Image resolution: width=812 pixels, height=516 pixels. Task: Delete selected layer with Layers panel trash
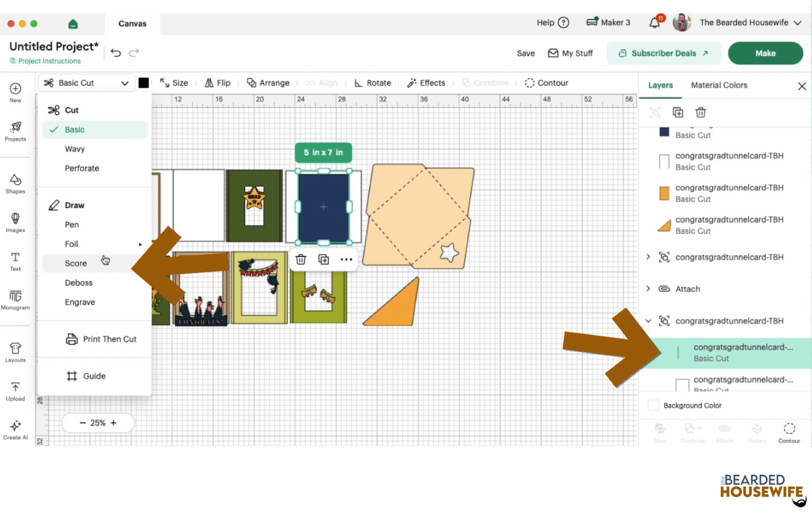pos(700,113)
